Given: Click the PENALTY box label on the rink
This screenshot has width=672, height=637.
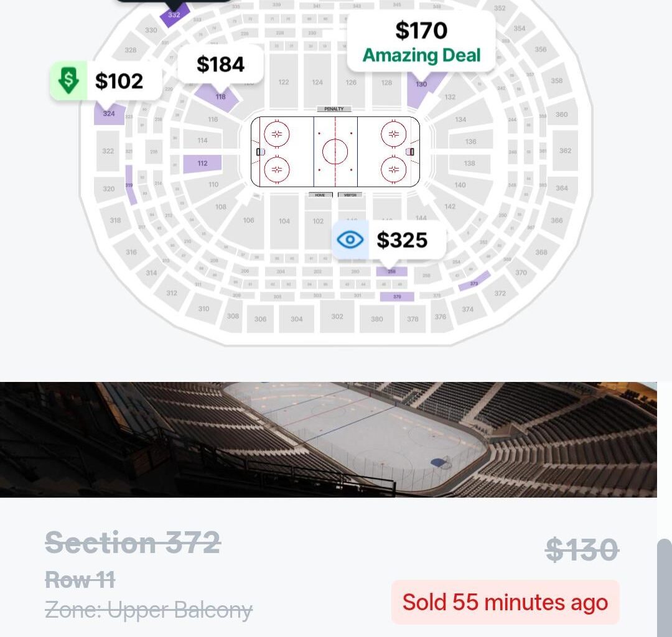Looking at the screenshot, I should pyautogui.click(x=334, y=108).
